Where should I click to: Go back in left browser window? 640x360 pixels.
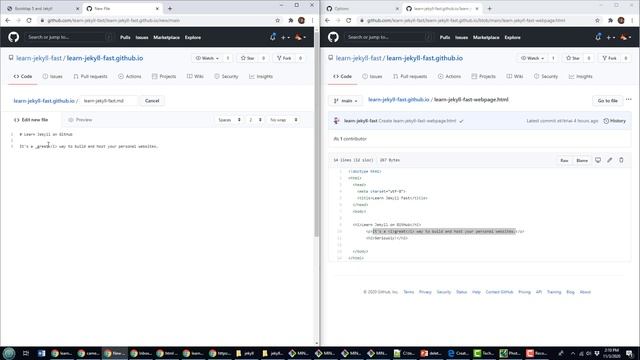(x=8, y=20)
